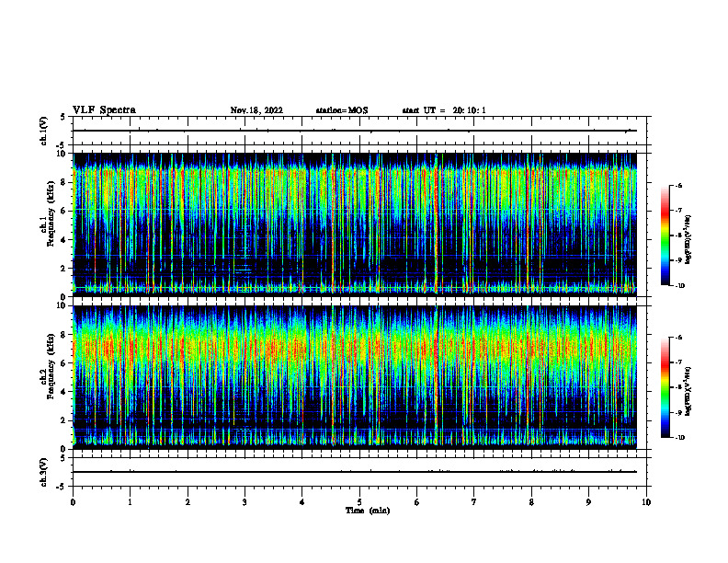The width and height of the screenshot is (728, 563).
Task: Click the "5" tick on ch.1(V) axis
Action: (63, 117)
